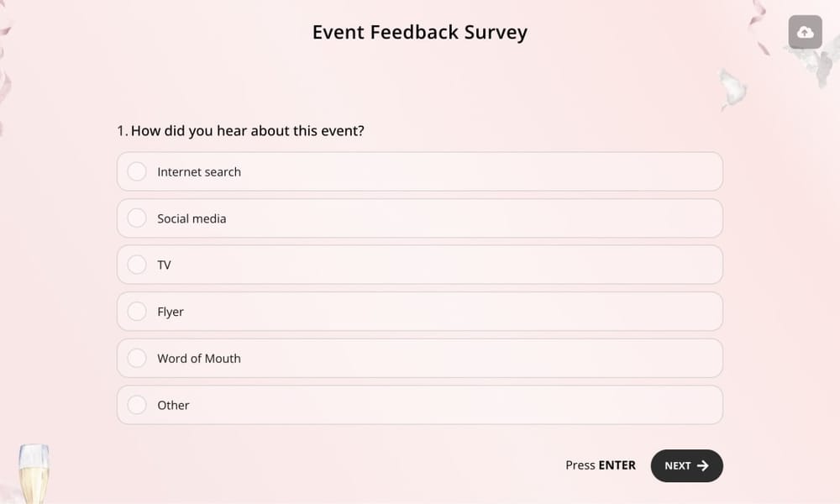Pick the "Flyer" radio button

click(137, 311)
